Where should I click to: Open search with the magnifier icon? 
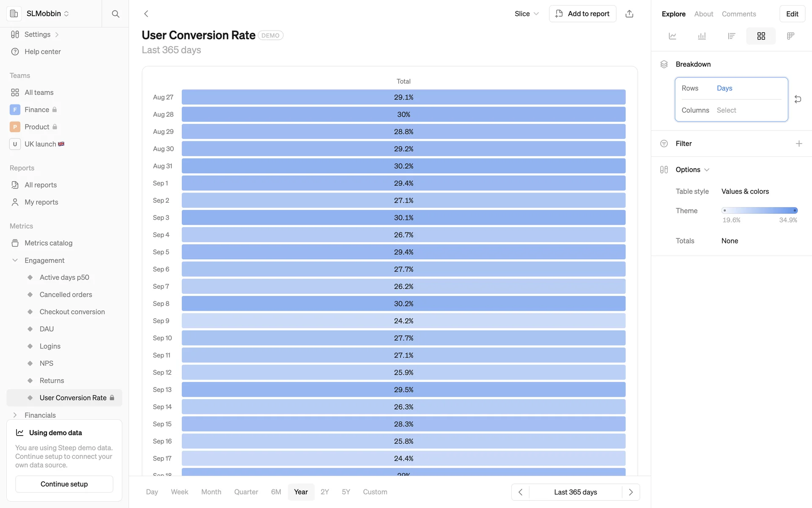(x=115, y=14)
